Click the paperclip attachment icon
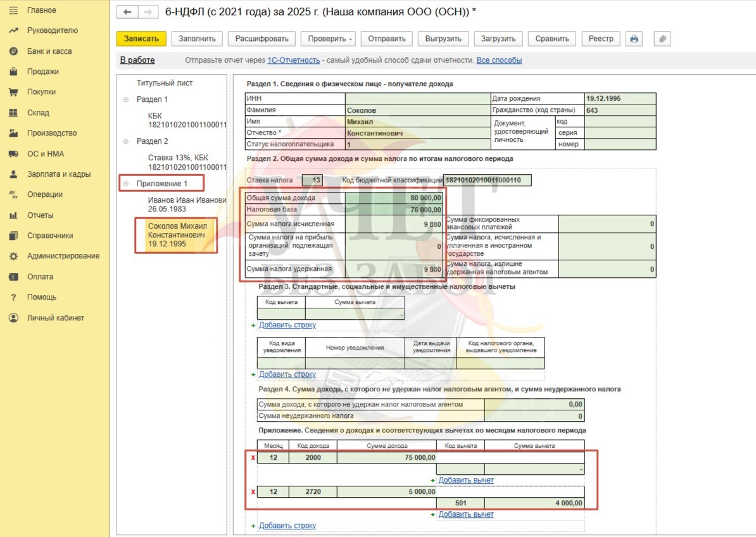This screenshot has width=756, height=537. (662, 39)
